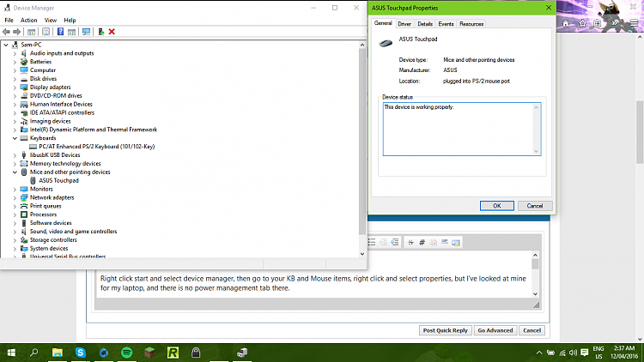The height and width of the screenshot is (362, 644).
Task: Click the reply editor resize grip handle
Action: (537, 305)
